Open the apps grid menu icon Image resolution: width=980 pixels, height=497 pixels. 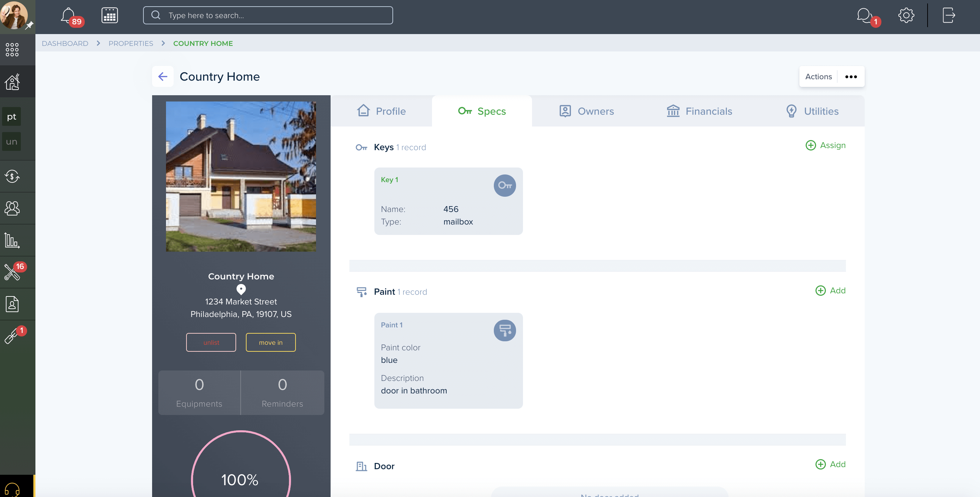[x=12, y=49]
